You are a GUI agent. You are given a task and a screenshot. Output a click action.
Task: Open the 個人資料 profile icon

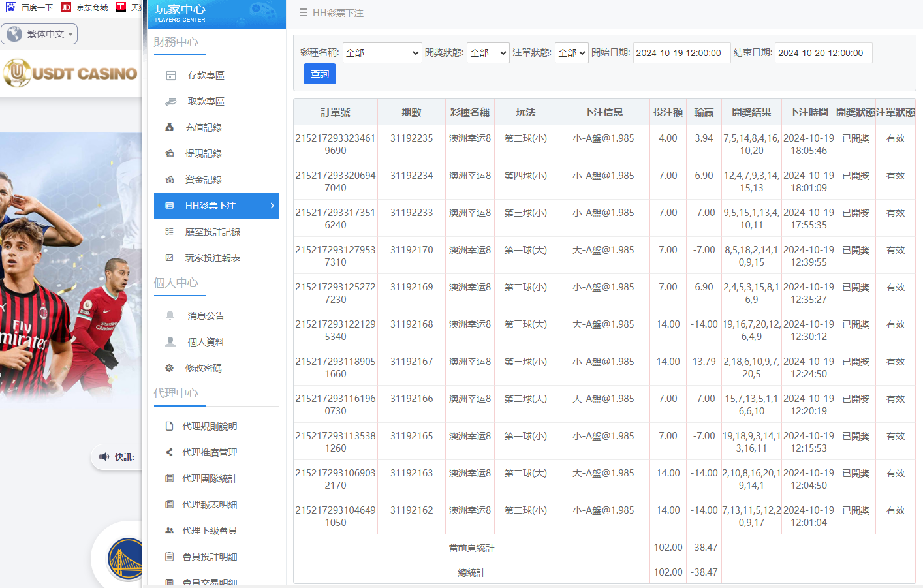(170, 341)
